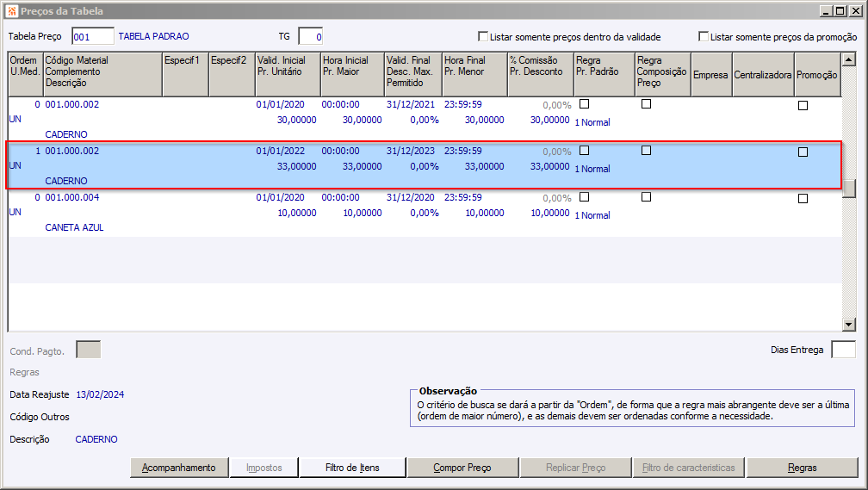Focus the TG input field
The image size is (868, 490).
[310, 36]
